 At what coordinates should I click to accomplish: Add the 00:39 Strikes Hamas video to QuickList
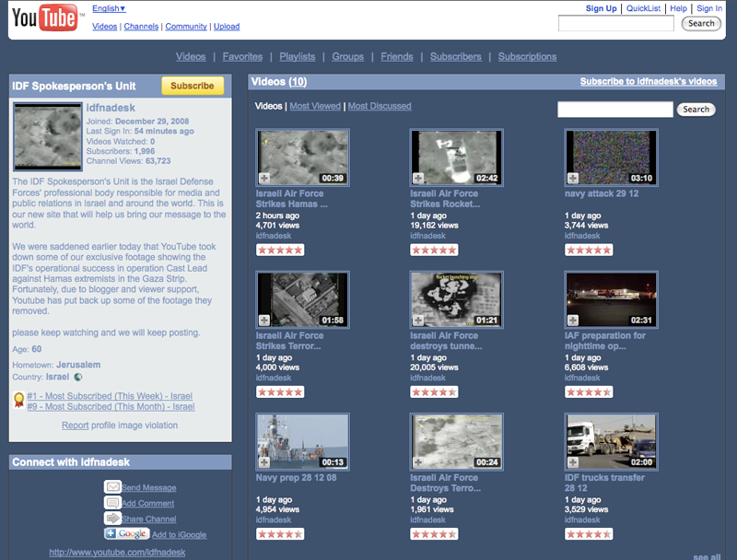pyautogui.click(x=264, y=178)
